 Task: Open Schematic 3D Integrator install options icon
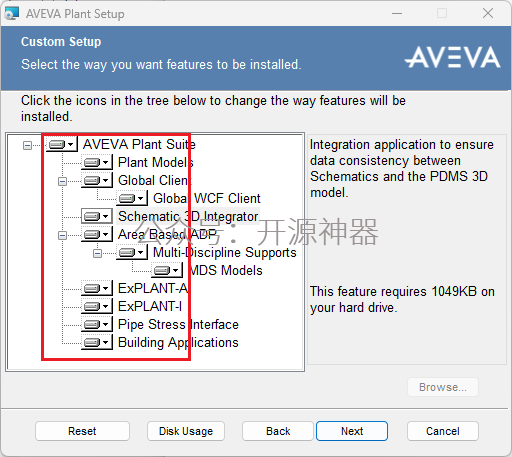[97, 216]
